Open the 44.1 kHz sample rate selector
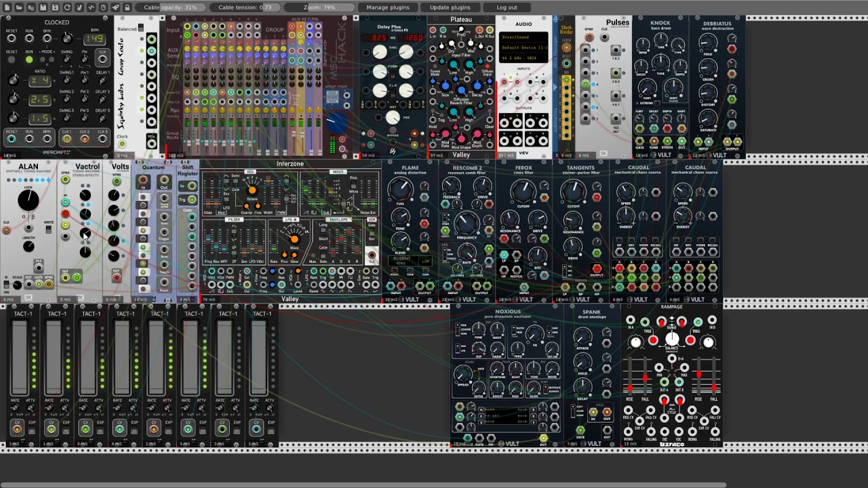 [x=512, y=58]
